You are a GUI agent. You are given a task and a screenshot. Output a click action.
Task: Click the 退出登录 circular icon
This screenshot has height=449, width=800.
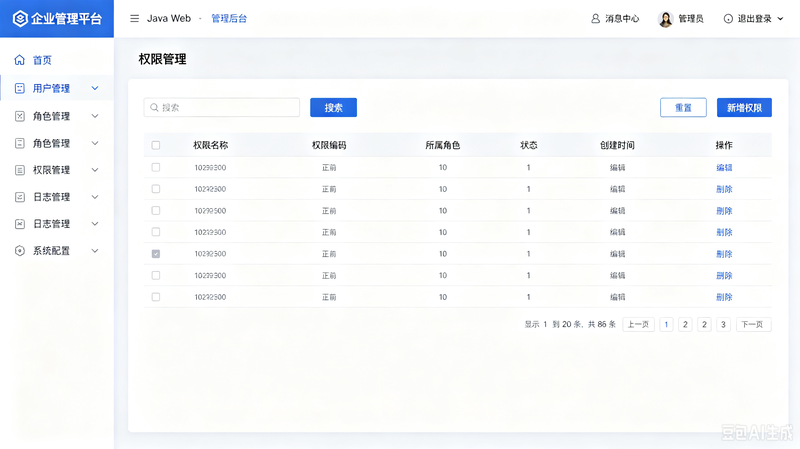pyautogui.click(x=728, y=19)
